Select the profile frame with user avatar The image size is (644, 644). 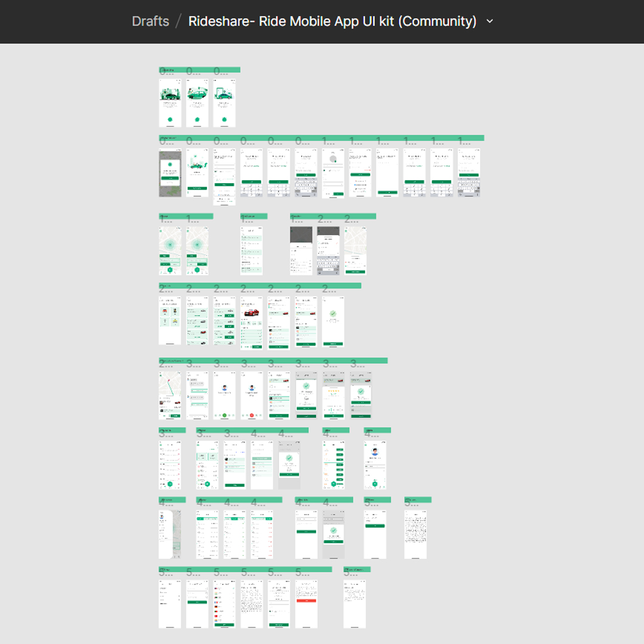pos(375,465)
